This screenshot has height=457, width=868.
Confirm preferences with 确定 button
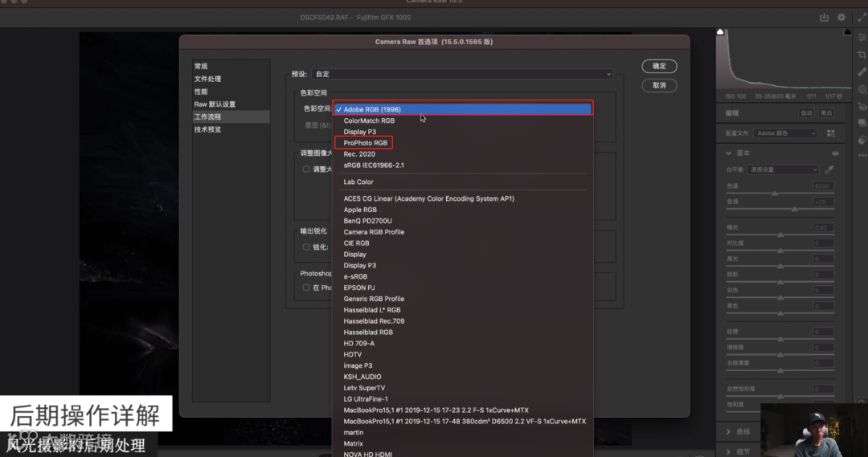click(659, 67)
